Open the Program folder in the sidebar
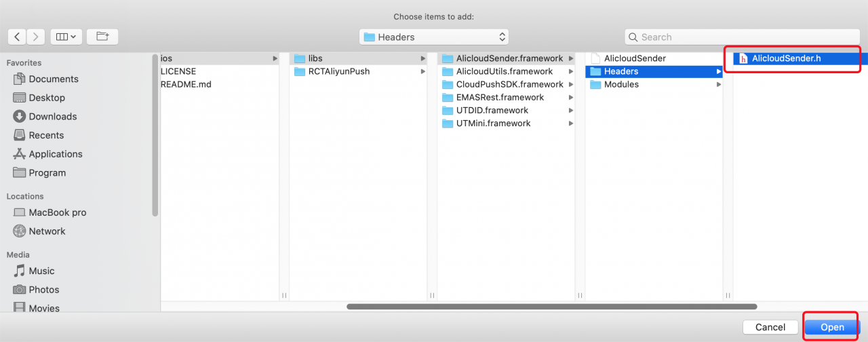 point(46,172)
